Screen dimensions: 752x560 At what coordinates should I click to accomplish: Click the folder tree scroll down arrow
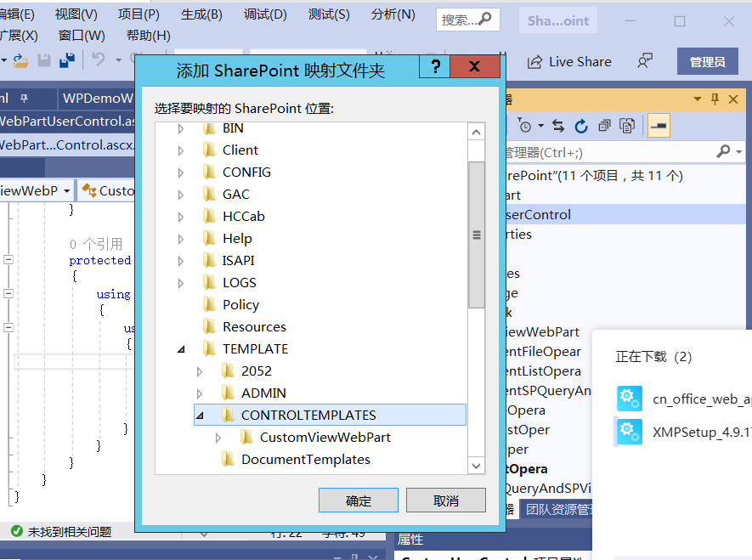[476, 466]
